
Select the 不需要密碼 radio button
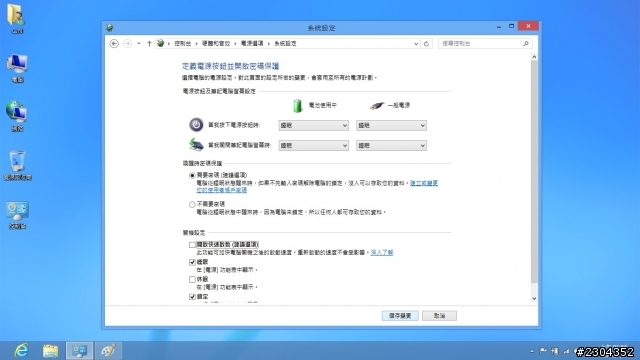[192, 204]
